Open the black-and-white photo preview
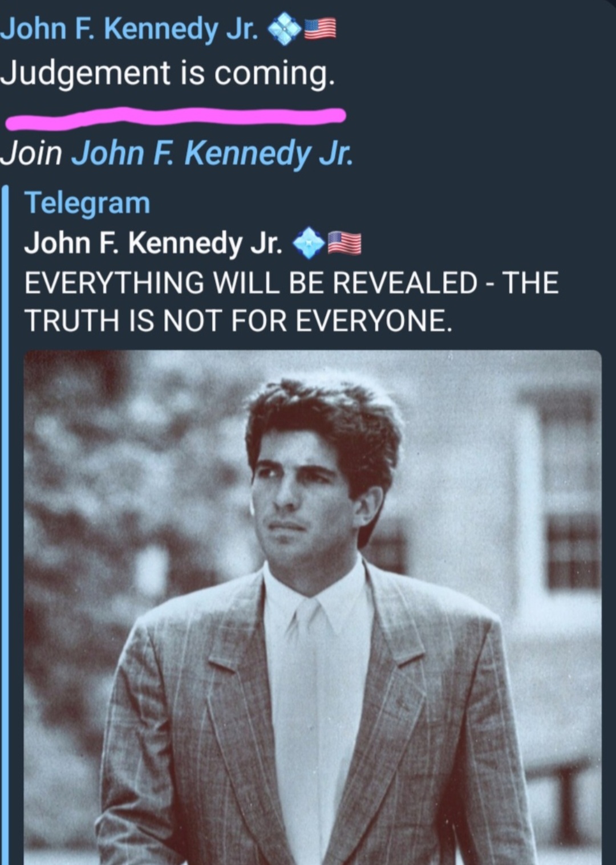 313,607
